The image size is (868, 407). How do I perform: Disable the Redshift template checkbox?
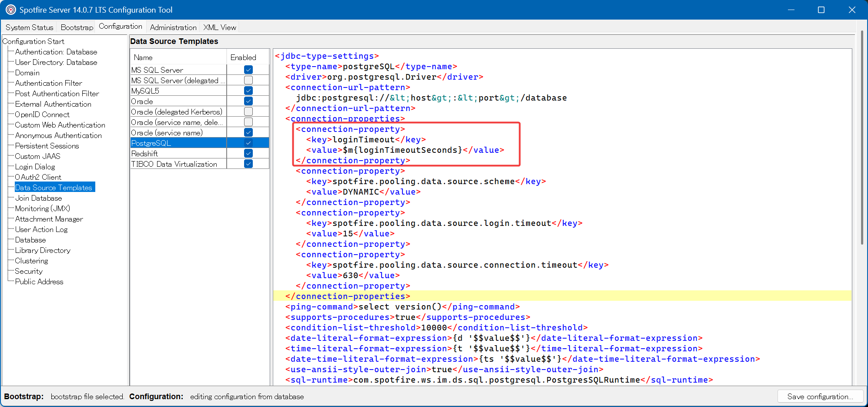coord(248,153)
